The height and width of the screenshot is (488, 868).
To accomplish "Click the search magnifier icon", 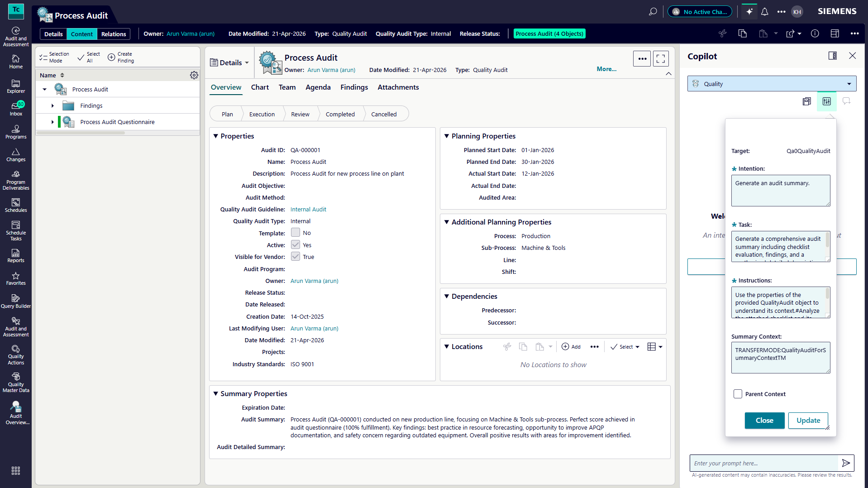I will point(653,12).
